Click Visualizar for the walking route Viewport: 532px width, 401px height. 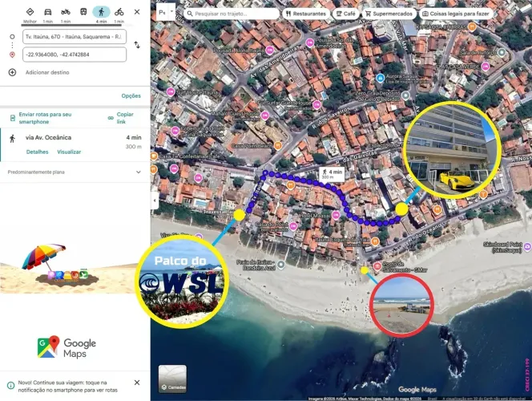coord(69,152)
